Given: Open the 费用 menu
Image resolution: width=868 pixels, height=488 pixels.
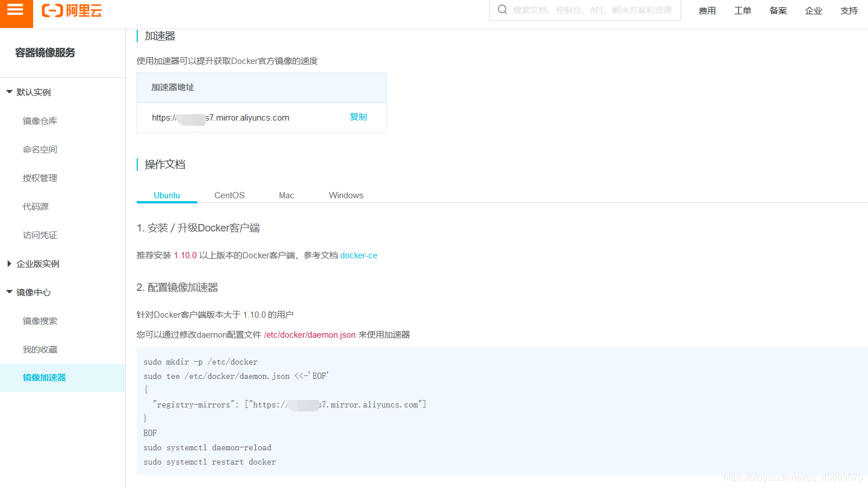Looking at the screenshot, I should click(x=707, y=11).
